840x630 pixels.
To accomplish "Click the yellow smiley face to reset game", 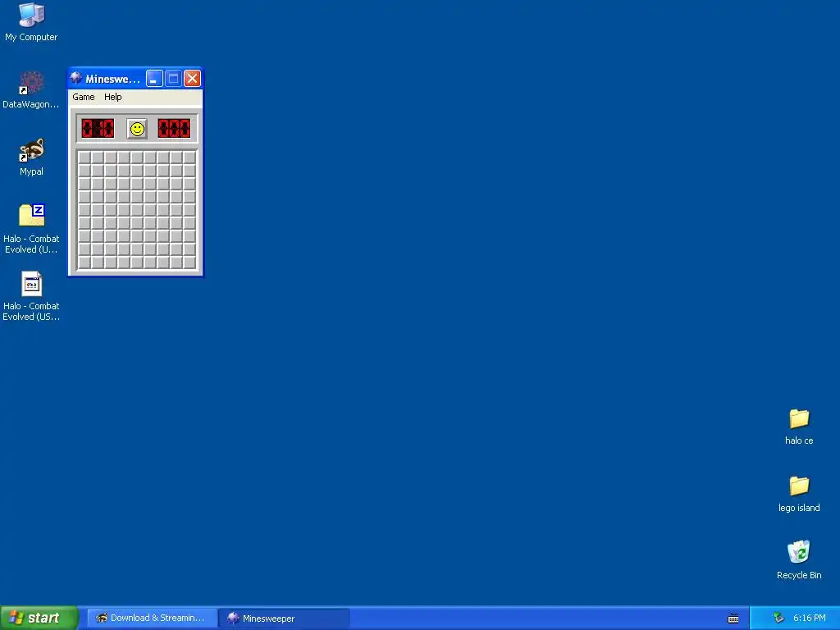I will coord(137,129).
